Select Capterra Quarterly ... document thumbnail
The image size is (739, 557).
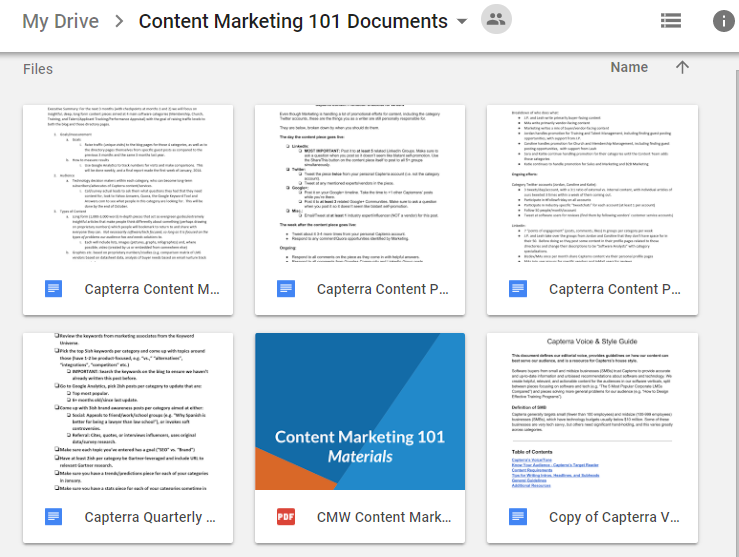point(128,411)
